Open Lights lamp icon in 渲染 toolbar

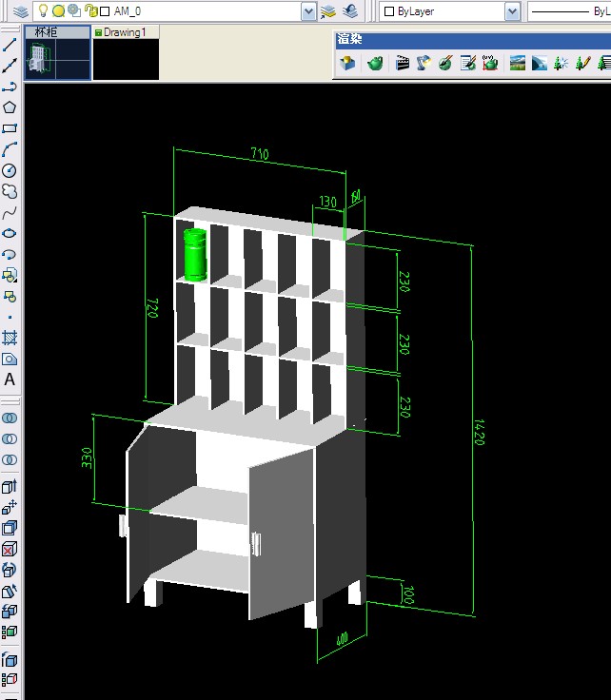[x=424, y=63]
